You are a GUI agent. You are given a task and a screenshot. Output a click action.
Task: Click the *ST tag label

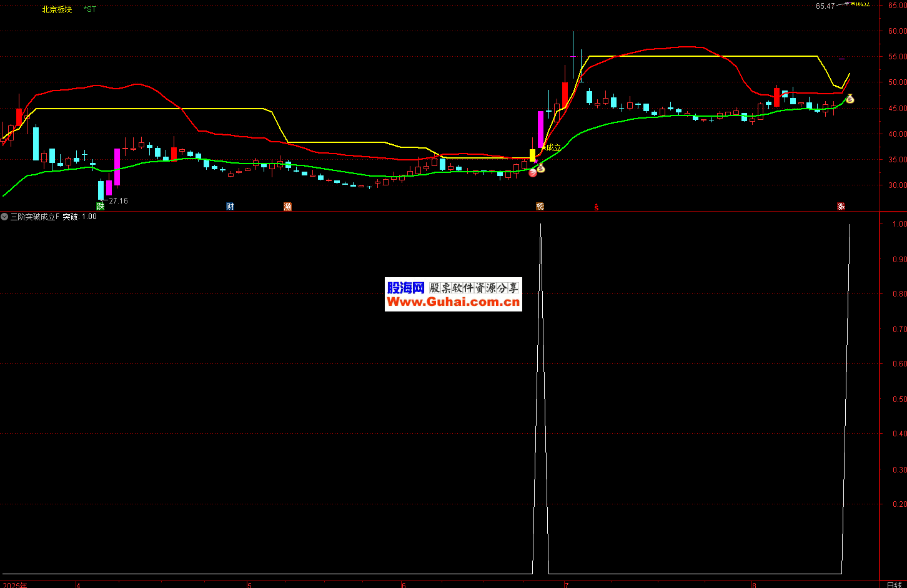coord(90,9)
